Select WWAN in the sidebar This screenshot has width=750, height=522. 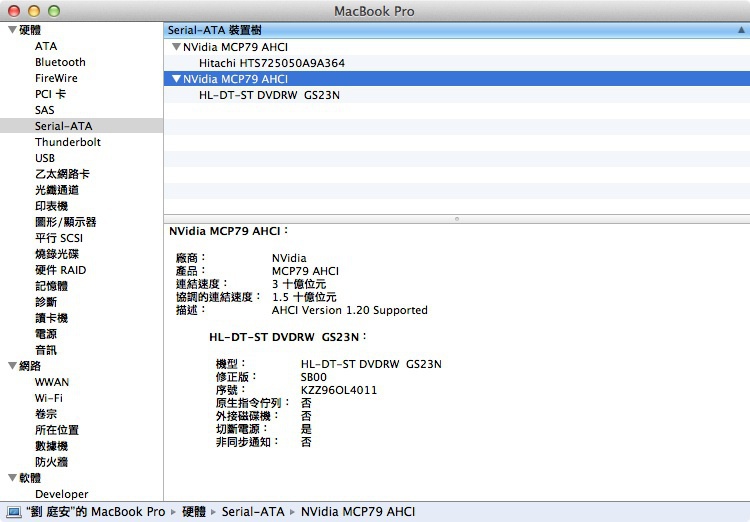pyautogui.click(x=52, y=382)
